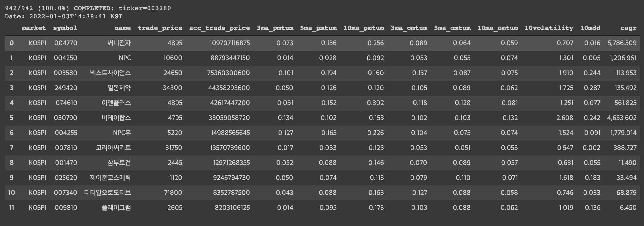Select cagr value 1,779.014
Screen dimensions: 644x226
pos(623,133)
